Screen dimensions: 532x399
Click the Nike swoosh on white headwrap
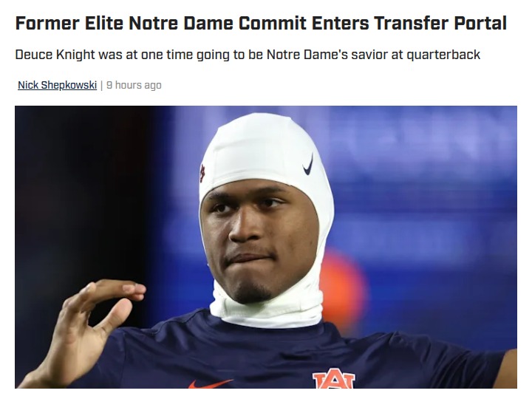[x=308, y=165]
